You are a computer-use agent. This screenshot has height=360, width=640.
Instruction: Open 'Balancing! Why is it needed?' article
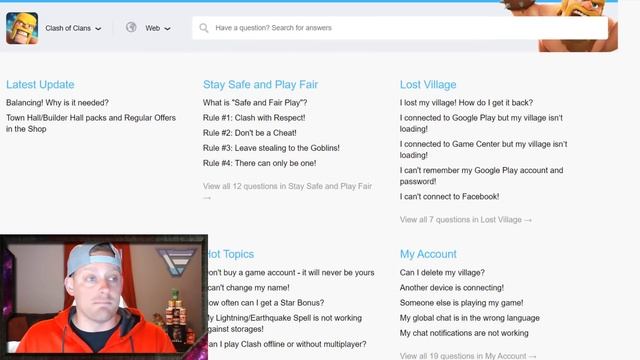coord(57,103)
